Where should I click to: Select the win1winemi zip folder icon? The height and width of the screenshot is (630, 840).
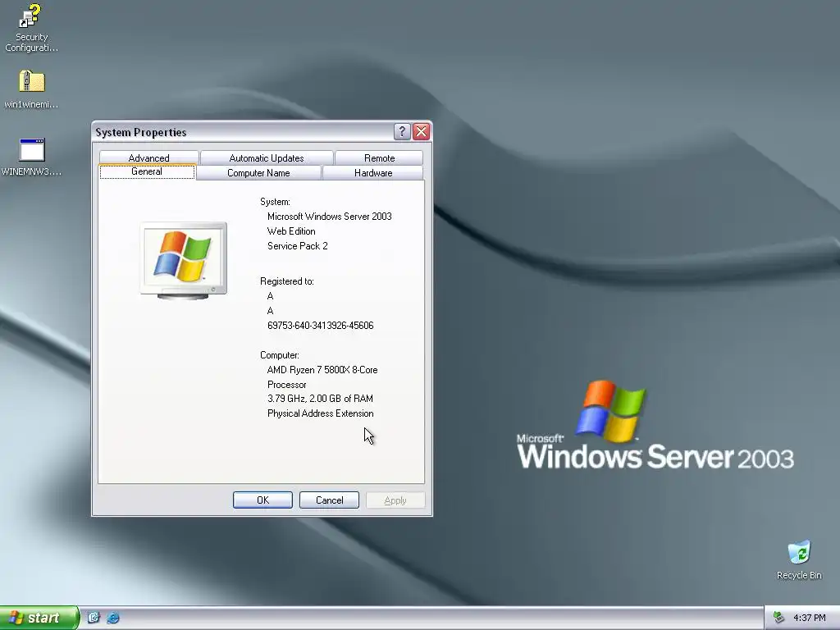coord(31,89)
